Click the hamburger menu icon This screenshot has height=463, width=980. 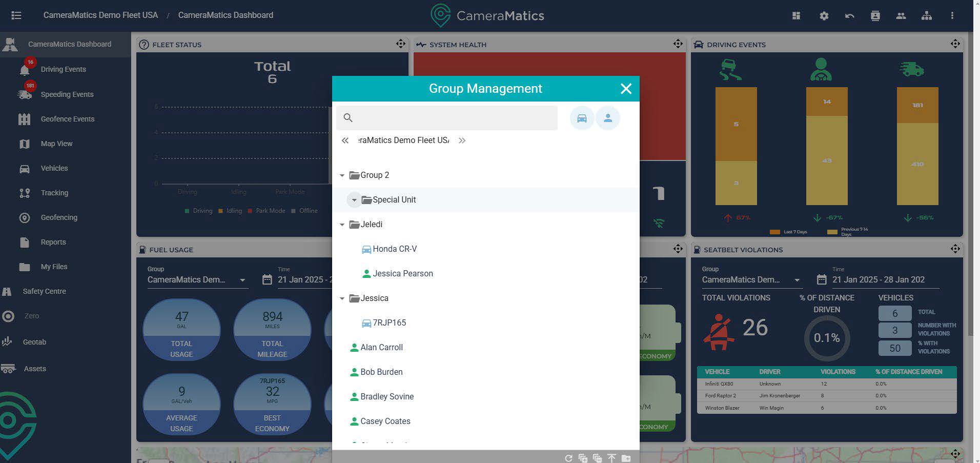click(16, 15)
